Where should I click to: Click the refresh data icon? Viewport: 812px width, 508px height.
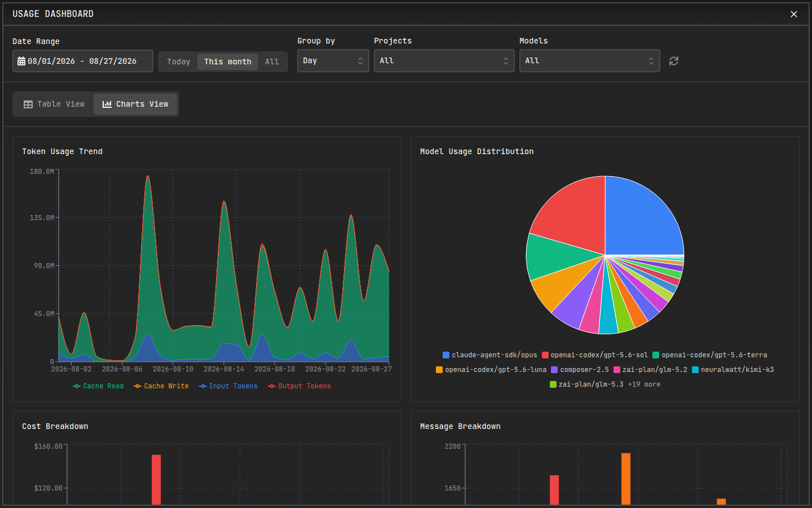pyautogui.click(x=673, y=61)
